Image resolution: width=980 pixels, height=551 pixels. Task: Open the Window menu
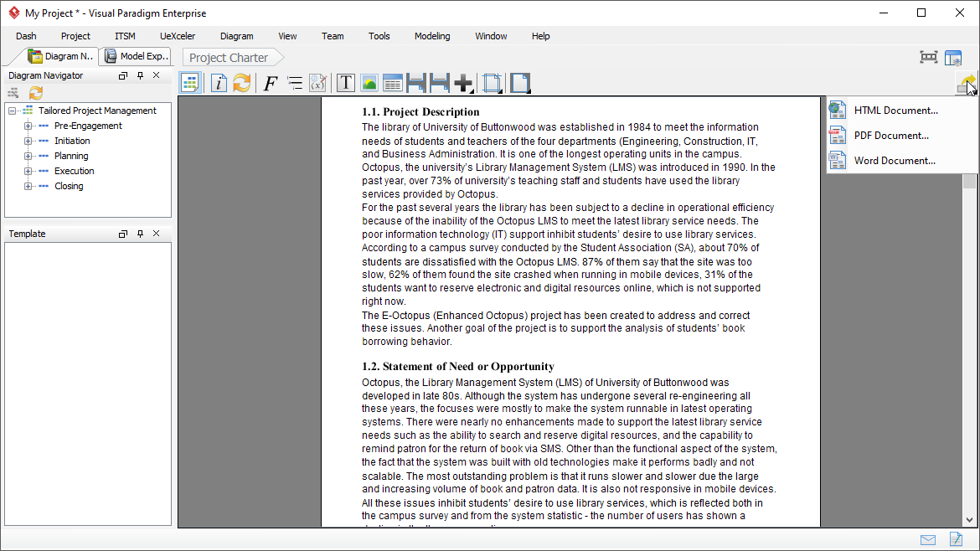pos(491,36)
